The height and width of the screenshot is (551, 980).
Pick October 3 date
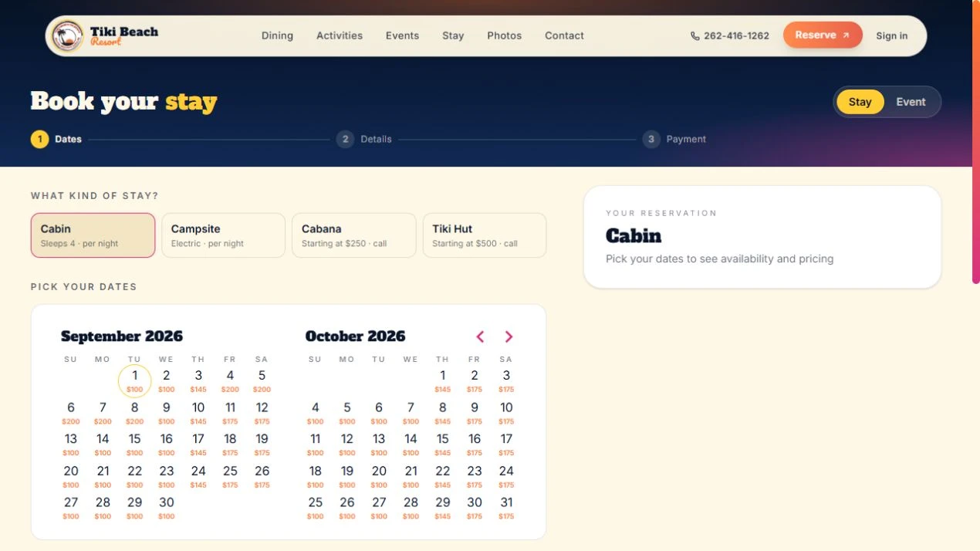pyautogui.click(x=506, y=380)
